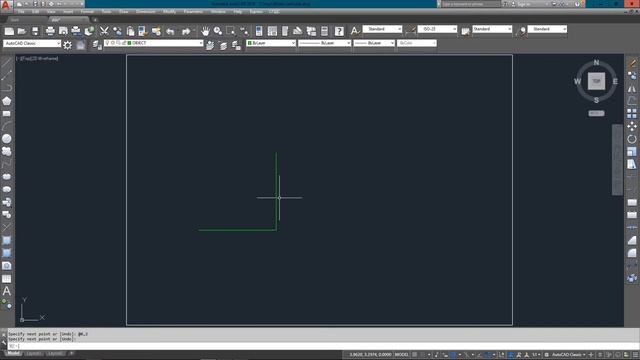Click the Undo arrow icon
Image resolution: width=640 pixels, height=360 pixels.
(170, 31)
